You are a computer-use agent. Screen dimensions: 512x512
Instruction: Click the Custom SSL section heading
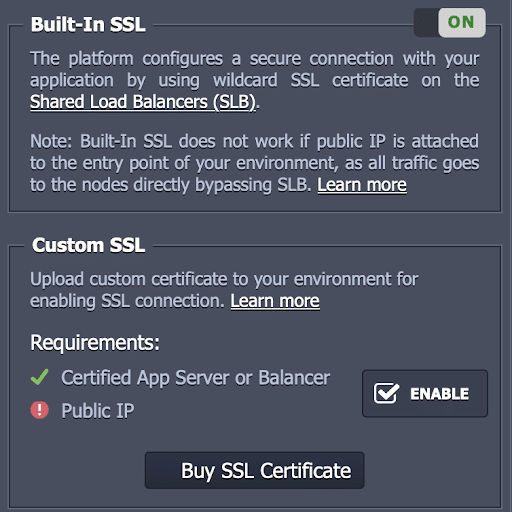coord(89,245)
